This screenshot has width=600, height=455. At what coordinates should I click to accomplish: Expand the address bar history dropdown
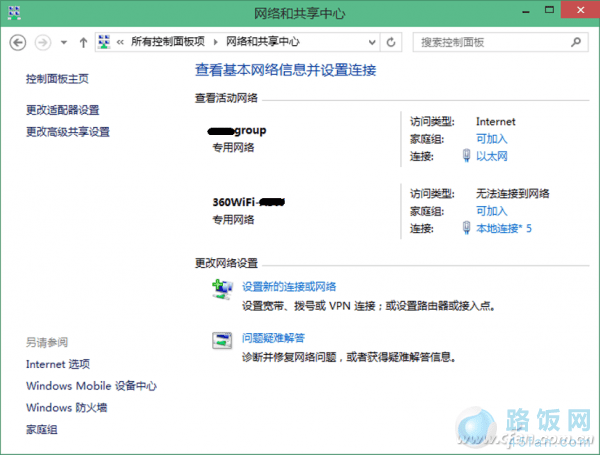[372, 42]
